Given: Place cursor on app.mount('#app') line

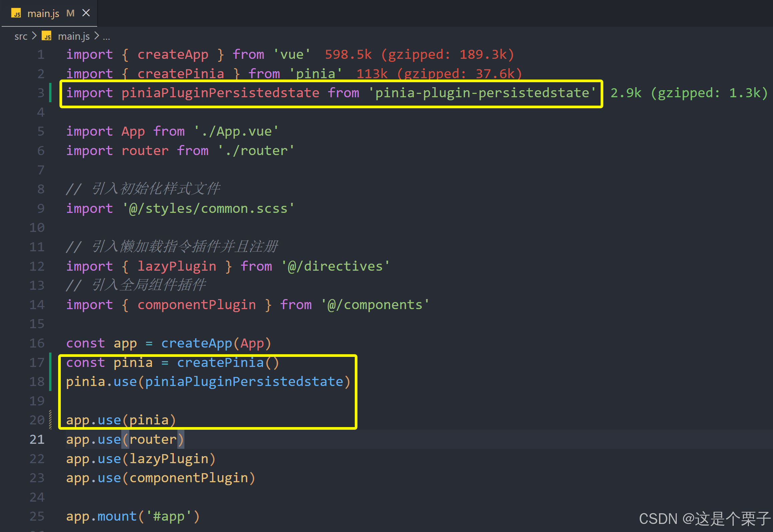Looking at the screenshot, I should (x=133, y=517).
